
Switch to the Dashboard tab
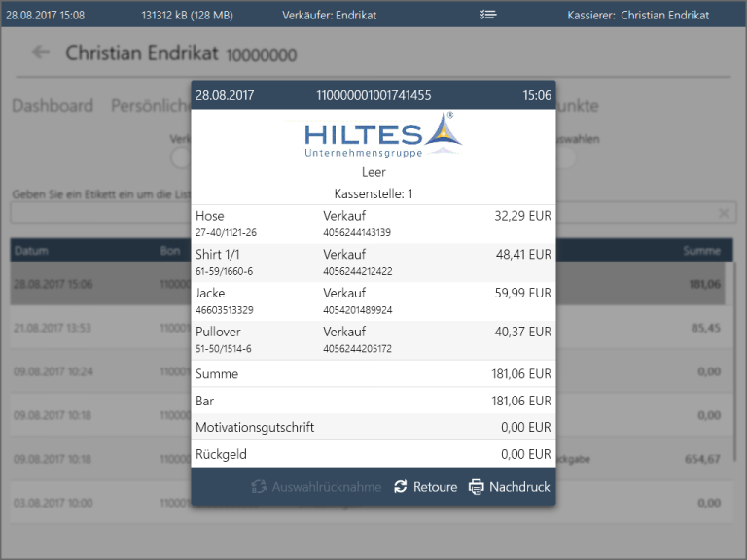53,106
